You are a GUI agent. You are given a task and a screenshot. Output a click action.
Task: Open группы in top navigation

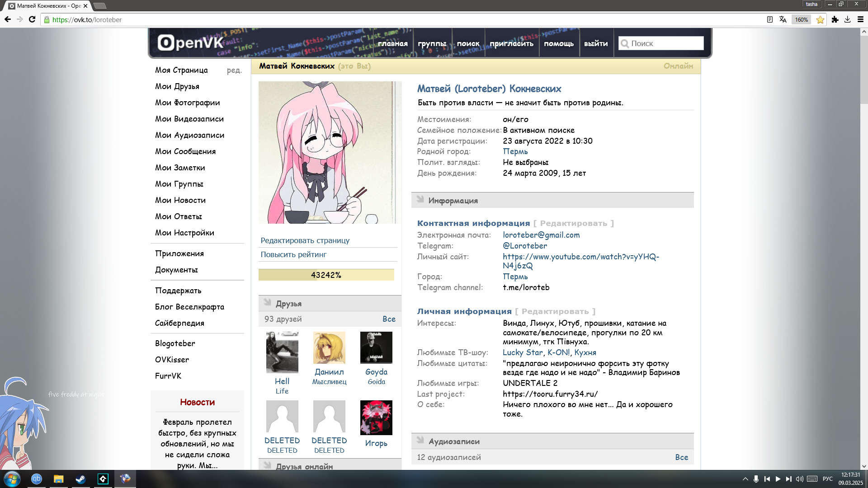point(432,44)
